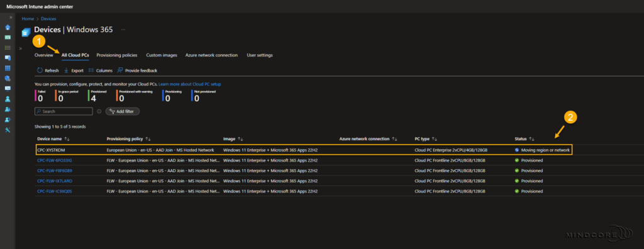Image resolution: width=644 pixels, height=249 pixels.
Task: Click Cloud PC Enterprise 2vCPU/4GB/128GB cell
Action: pos(452,150)
